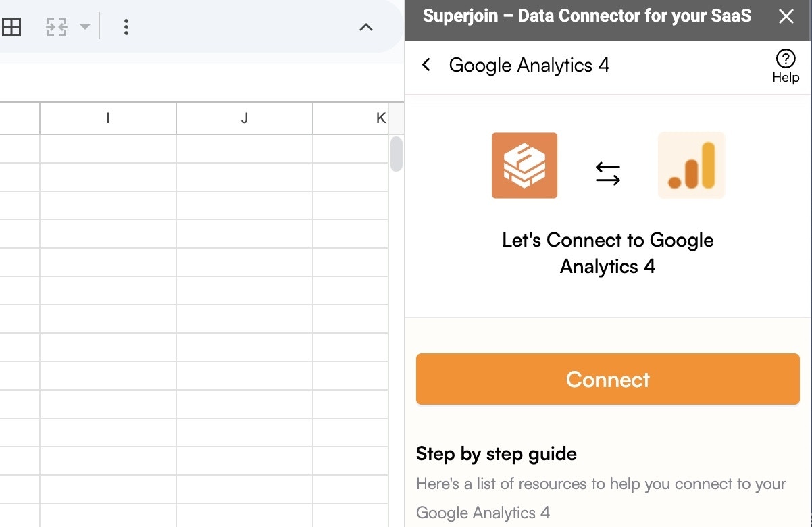
Task: Click the Superjoin sidebar title bar text
Action: coord(587,16)
